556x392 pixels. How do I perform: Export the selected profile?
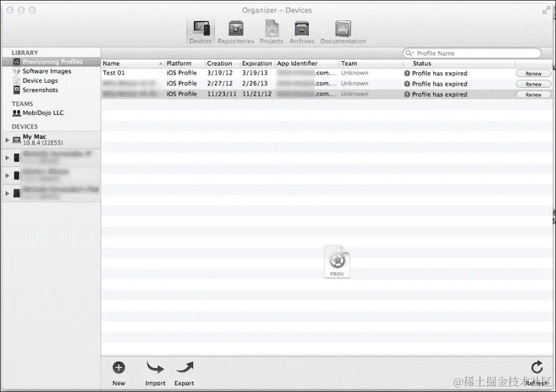tap(184, 373)
